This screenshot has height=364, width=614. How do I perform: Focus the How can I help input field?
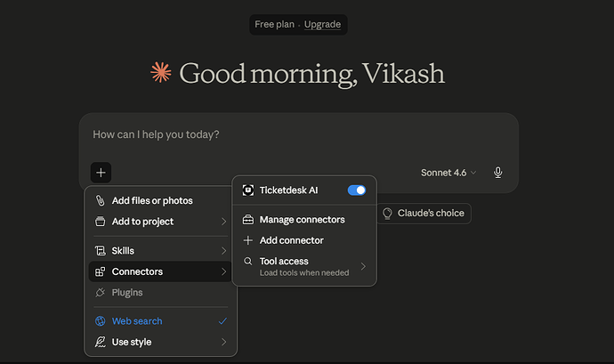(x=298, y=134)
